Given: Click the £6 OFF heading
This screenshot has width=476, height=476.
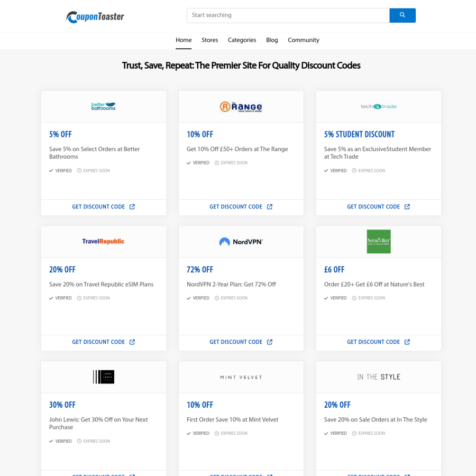Looking at the screenshot, I should click(334, 270).
